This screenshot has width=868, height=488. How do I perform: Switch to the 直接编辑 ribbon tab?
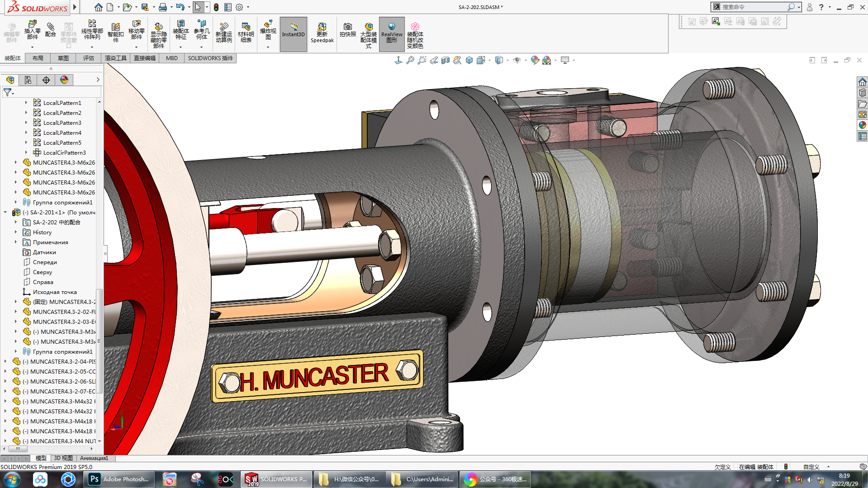coord(145,58)
